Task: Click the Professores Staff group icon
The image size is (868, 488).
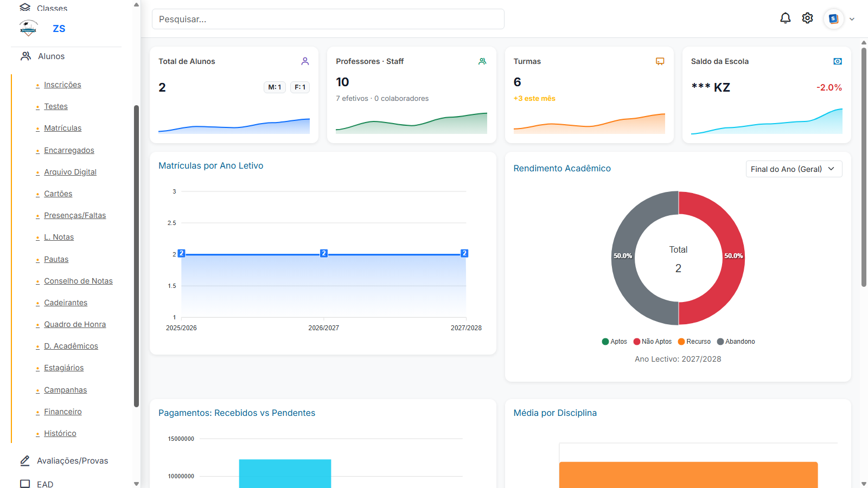Action: pyautogui.click(x=482, y=61)
